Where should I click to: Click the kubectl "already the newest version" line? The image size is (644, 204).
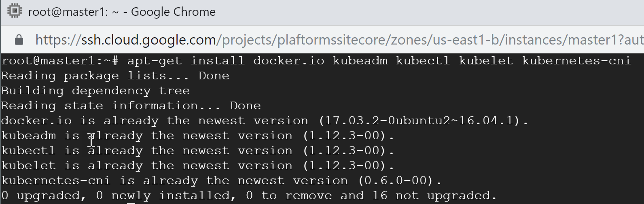pos(197,151)
